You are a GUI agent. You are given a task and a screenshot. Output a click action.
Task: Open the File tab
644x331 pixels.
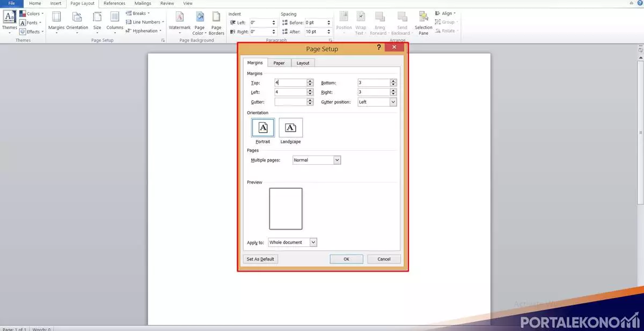11,3
